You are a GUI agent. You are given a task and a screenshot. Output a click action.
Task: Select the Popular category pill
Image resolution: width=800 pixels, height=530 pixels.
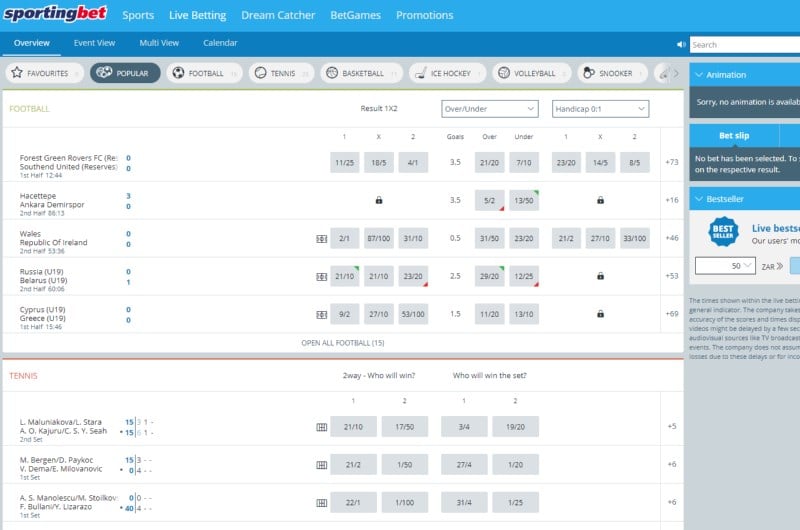click(125, 73)
